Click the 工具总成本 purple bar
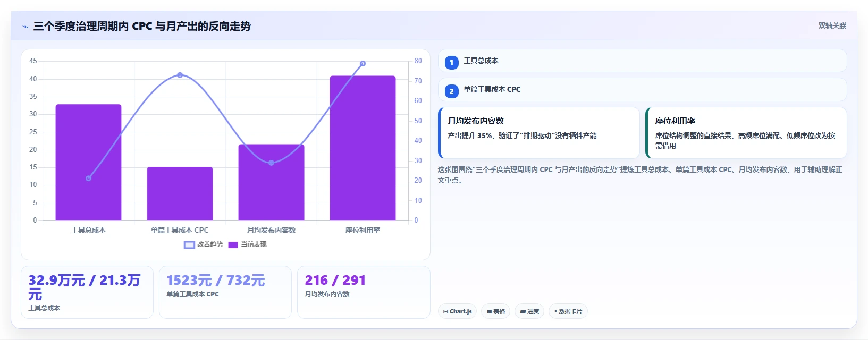The image size is (868, 340). click(88, 162)
